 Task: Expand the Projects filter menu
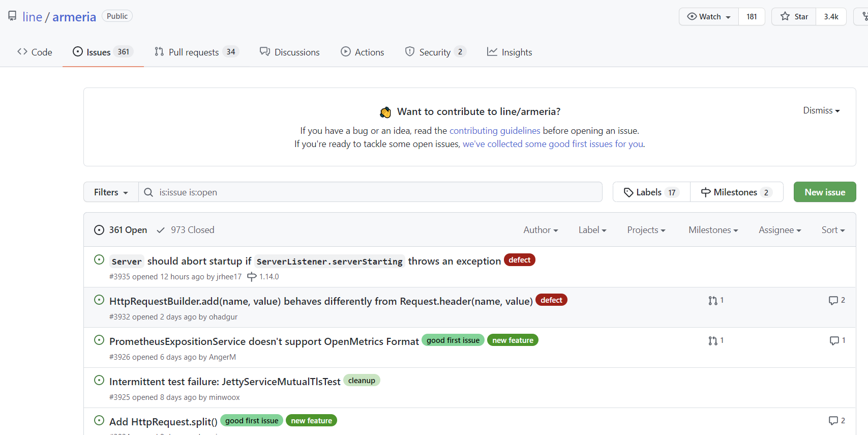point(646,230)
